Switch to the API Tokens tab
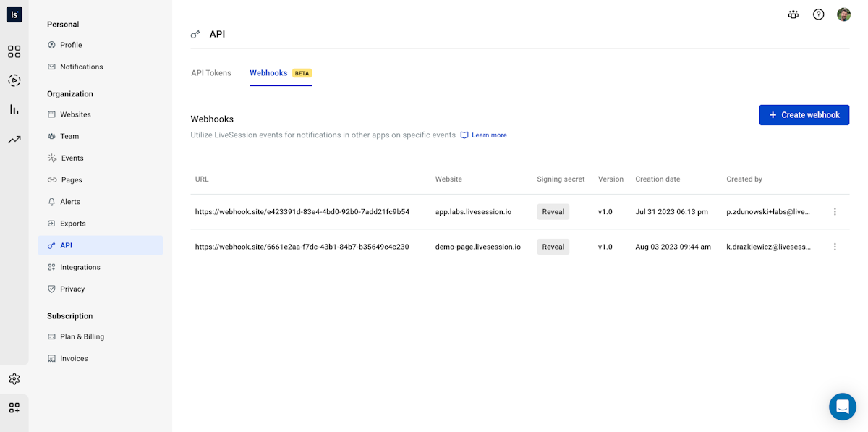This screenshot has width=868, height=432. coord(211,73)
